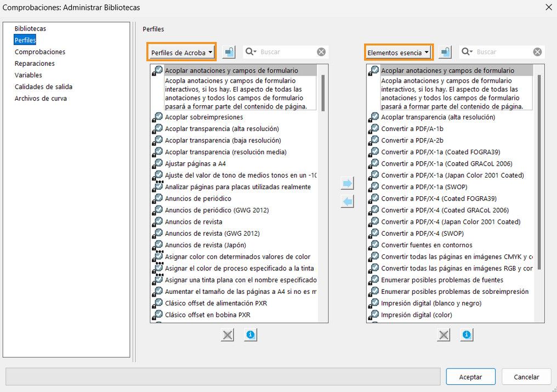Toggle the lock icon beside Perfiles de Acroba
This screenshot has height=392, width=557.
pos(229,52)
